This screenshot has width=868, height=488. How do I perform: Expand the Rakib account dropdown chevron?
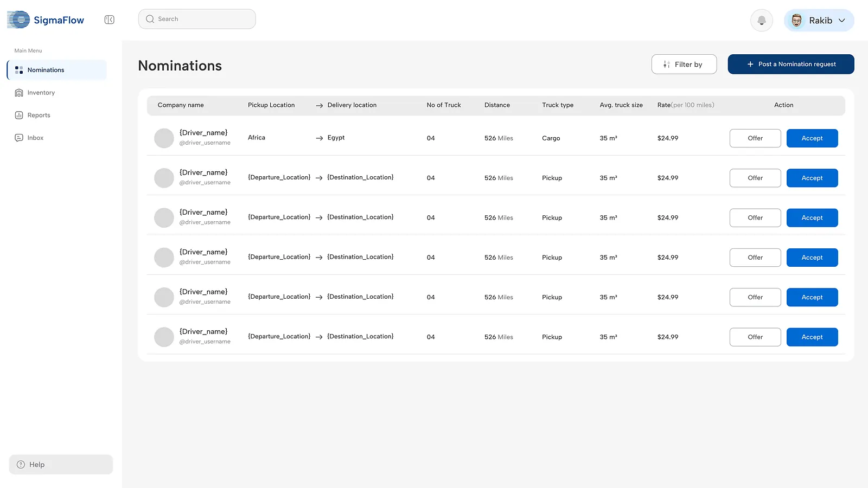coord(842,21)
